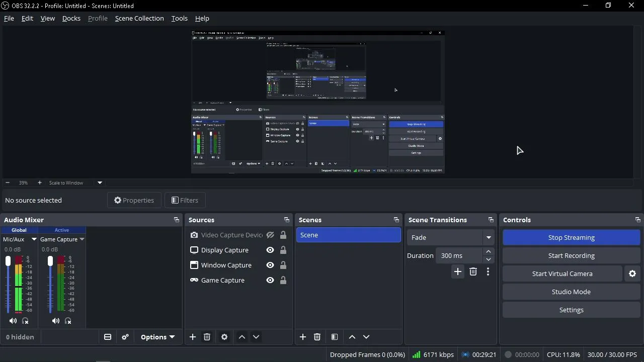Open the Scale to Window dropdown

pos(100,183)
